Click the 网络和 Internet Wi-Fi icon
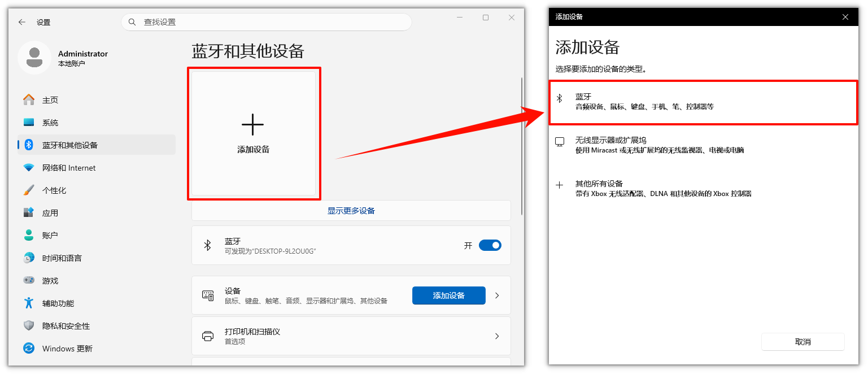 pos(29,168)
